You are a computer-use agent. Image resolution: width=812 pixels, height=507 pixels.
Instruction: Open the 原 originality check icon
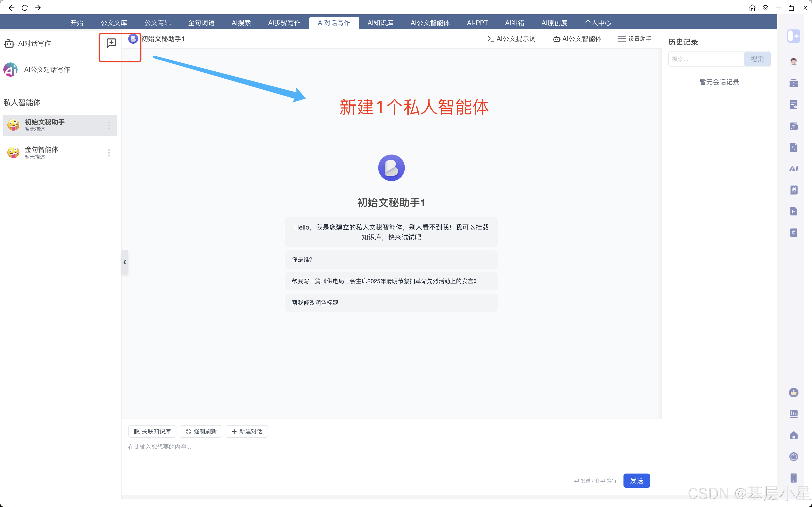[793, 233]
